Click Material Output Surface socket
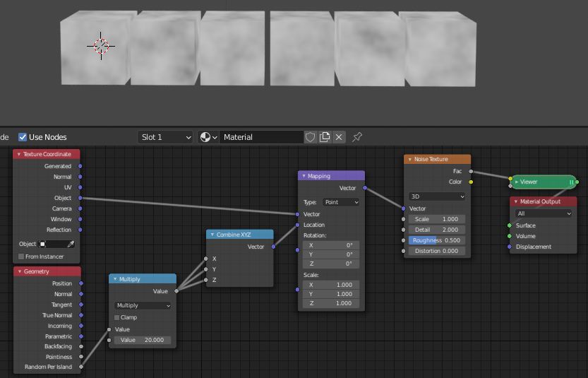The image size is (588, 378). [x=509, y=225]
